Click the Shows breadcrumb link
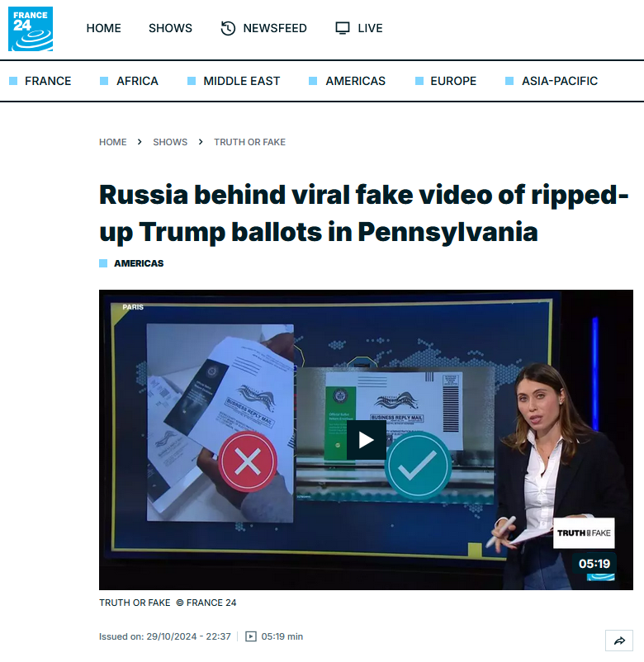Image resolution: width=644 pixels, height=662 pixels. tap(170, 142)
